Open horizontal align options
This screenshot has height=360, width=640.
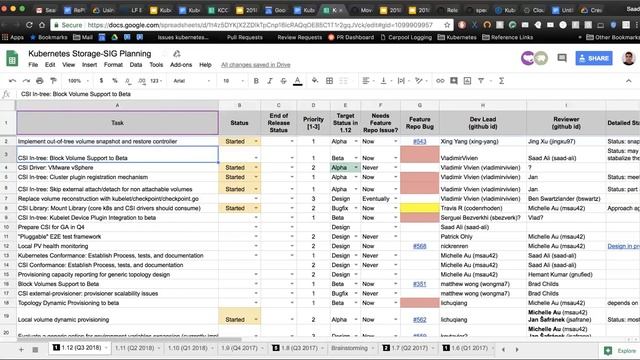pyautogui.click(x=368, y=81)
